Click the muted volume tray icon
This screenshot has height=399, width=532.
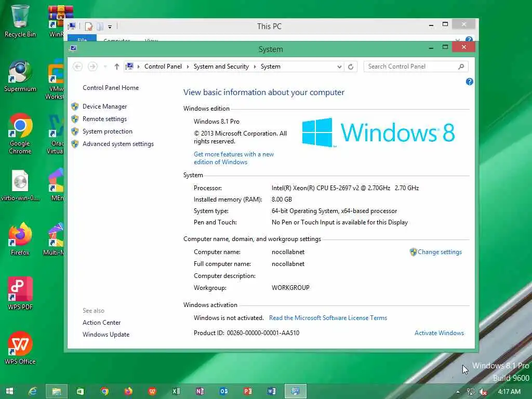(x=483, y=392)
